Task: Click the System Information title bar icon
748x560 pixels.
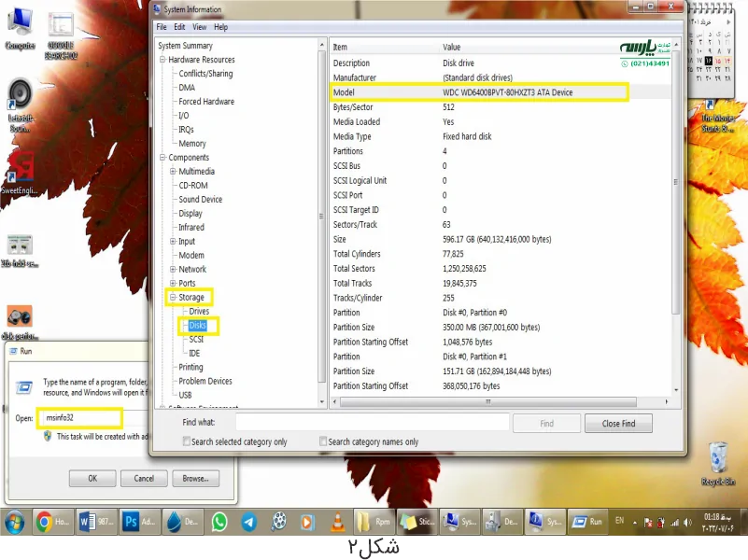Action: tap(157, 8)
